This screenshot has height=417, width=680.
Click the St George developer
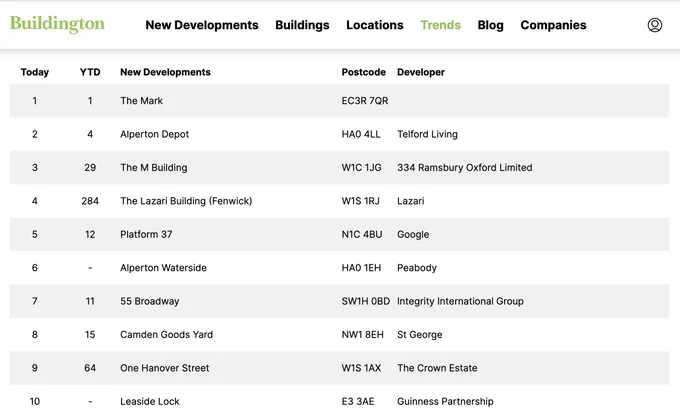tap(419, 334)
